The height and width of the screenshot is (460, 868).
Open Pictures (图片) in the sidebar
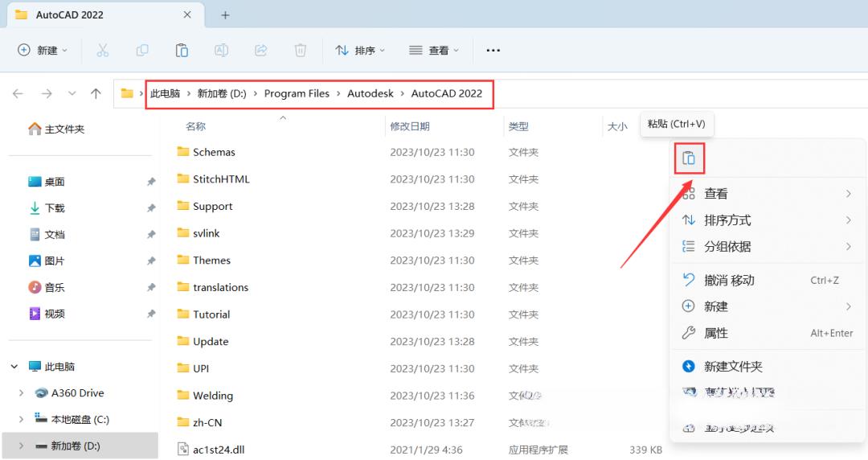pos(47,261)
